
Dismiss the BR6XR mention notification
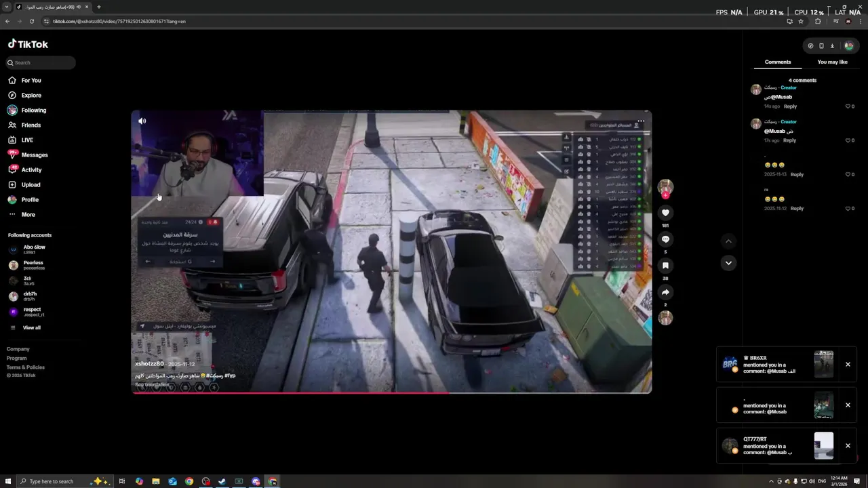tap(848, 365)
